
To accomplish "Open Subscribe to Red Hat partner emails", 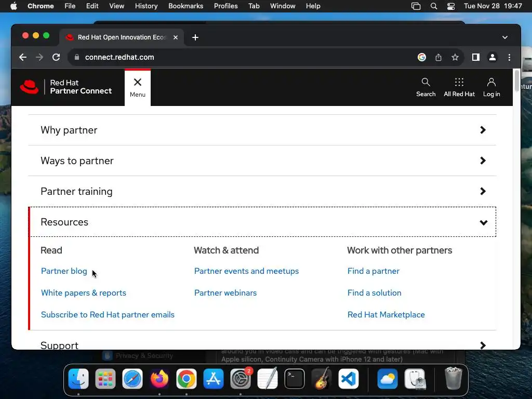I will coord(108,314).
